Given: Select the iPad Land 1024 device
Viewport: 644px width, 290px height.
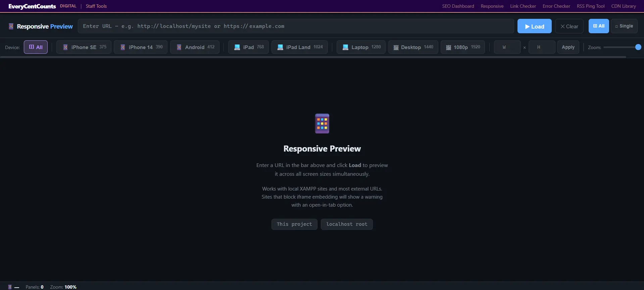Looking at the screenshot, I should [x=299, y=47].
